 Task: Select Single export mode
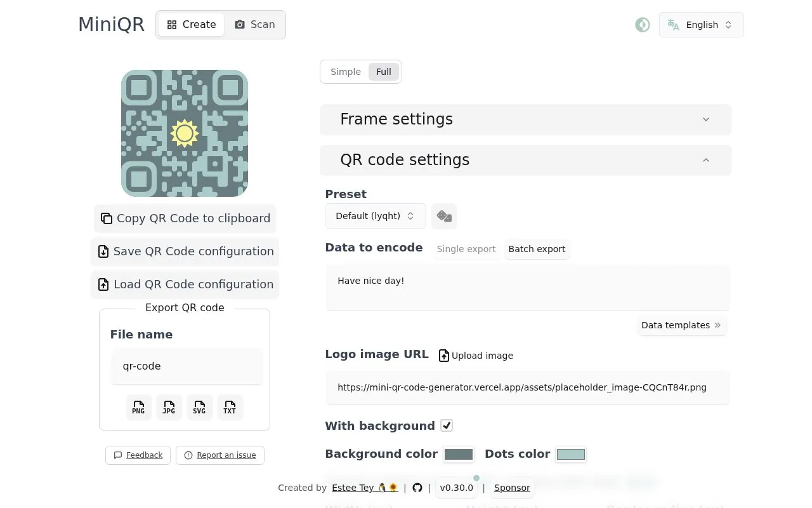[466, 249]
